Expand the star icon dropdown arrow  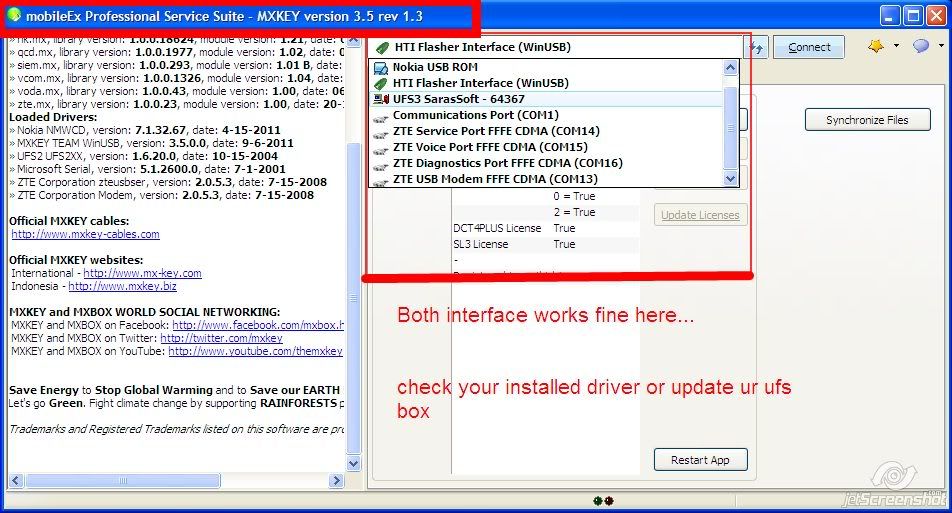point(896,46)
